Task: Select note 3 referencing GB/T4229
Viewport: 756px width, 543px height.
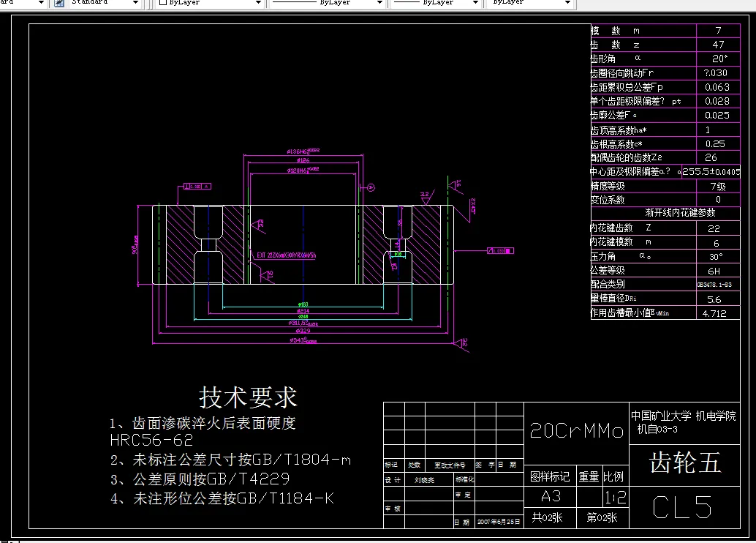Action: [200, 479]
